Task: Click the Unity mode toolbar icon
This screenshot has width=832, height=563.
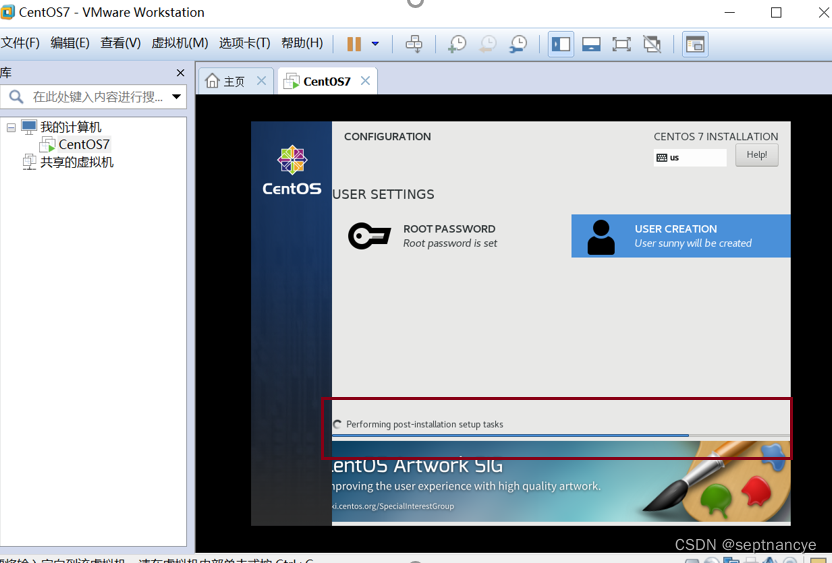Action: (x=652, y=44)
